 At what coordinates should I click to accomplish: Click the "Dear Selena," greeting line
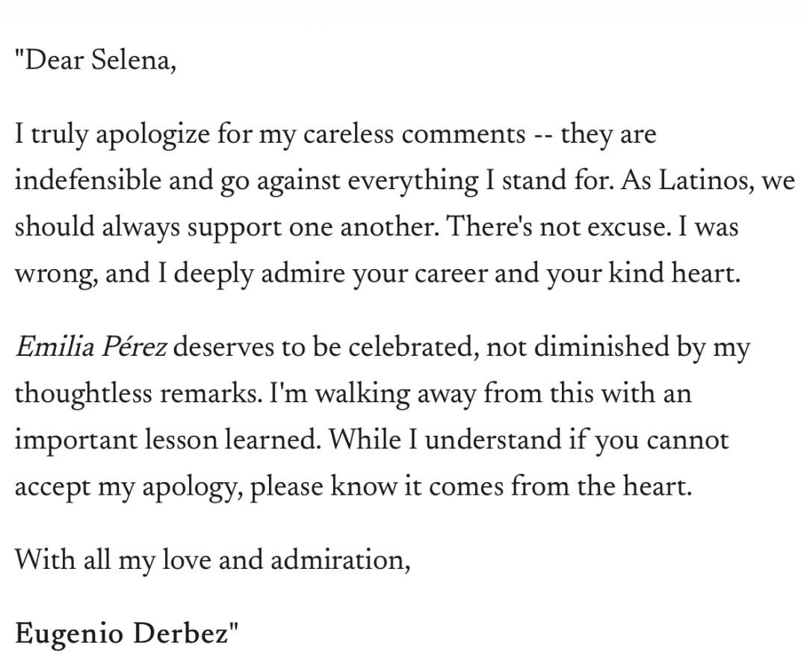(x=96, y=61)
